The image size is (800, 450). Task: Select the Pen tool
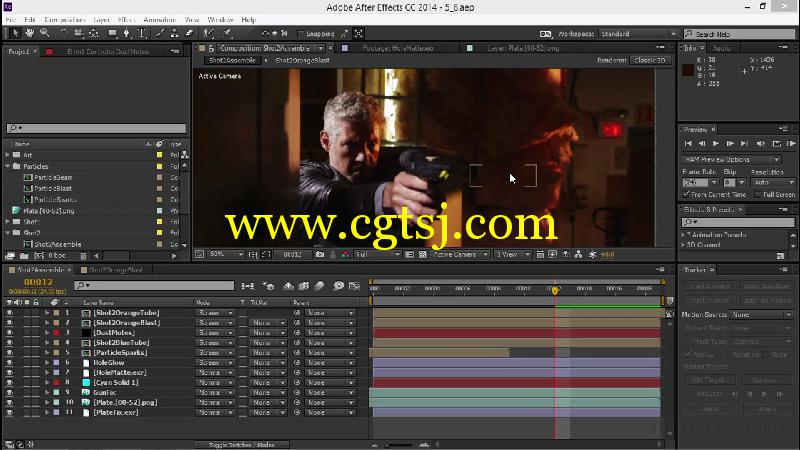pyautogui.click(x=127, y=33)
